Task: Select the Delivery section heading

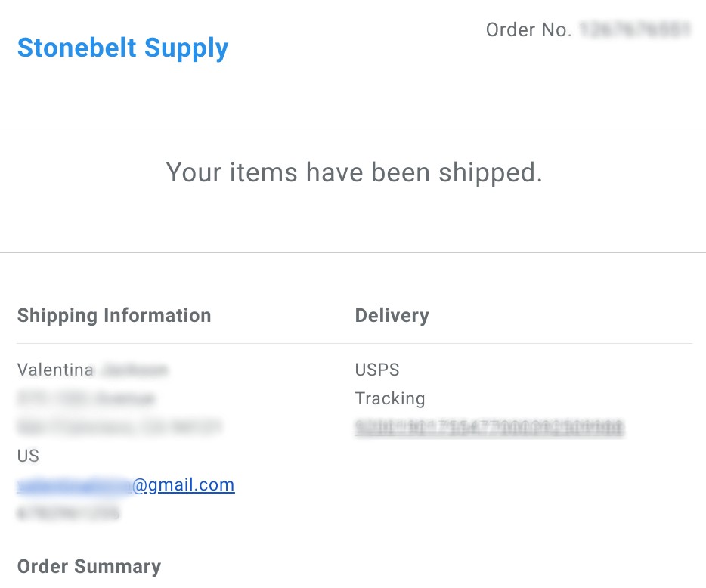Action: 392,316
